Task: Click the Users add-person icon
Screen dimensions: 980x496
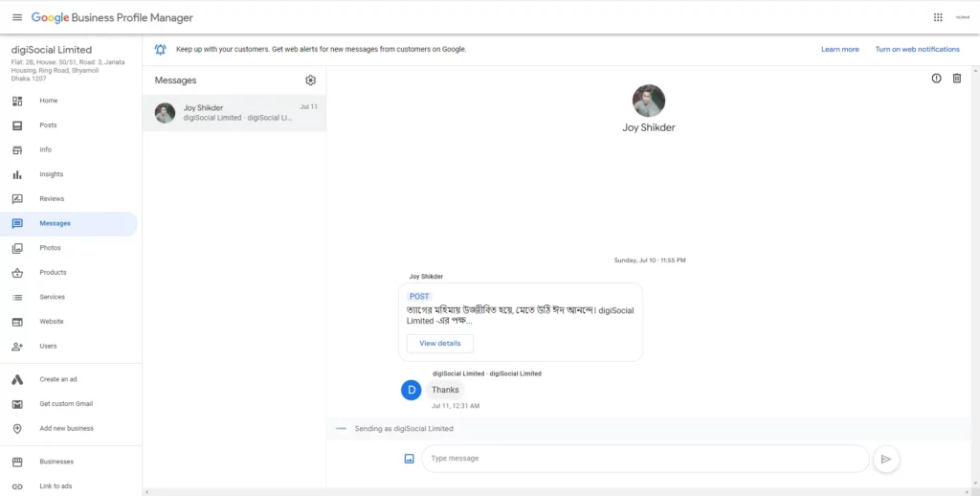Action: [17, 346]
